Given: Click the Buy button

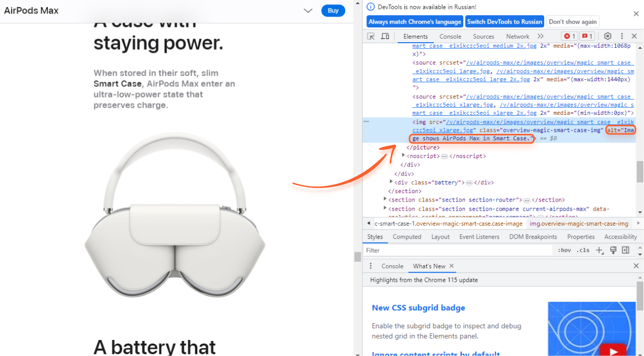Looking at the screenshot, I should [333, 11].
